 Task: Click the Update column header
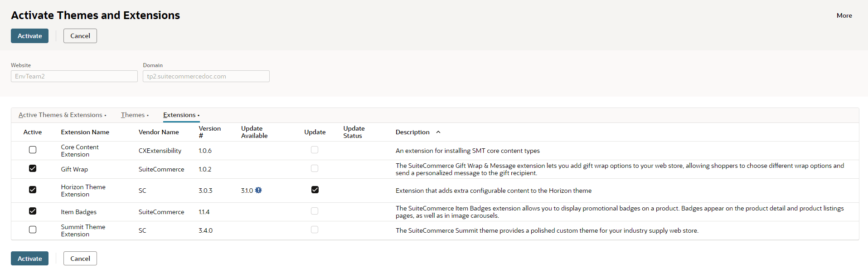[x=315, y=132]
